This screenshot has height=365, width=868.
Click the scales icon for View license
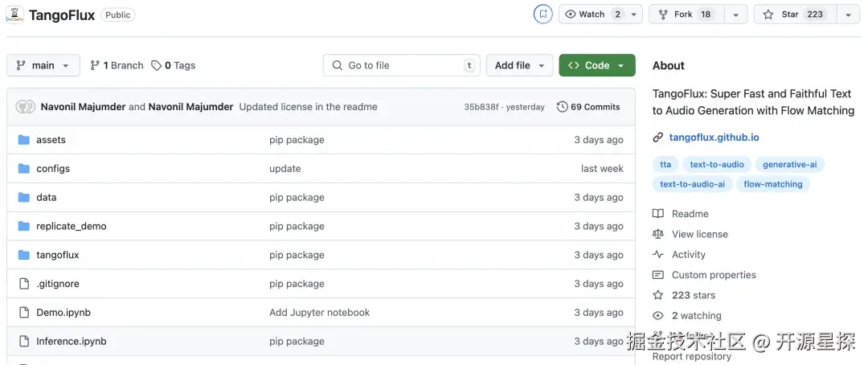coord(658,234)
